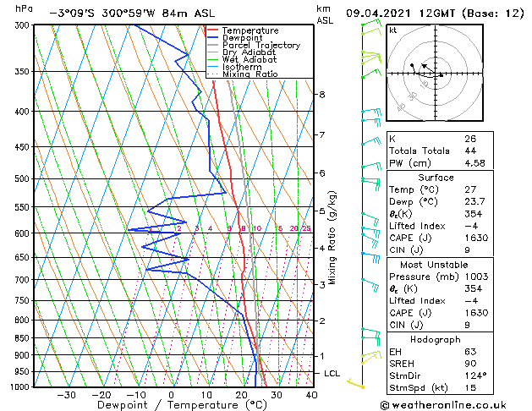Click the blue wind barb near 650 hPa
Screen dimensions: 532x411
[x=370, y=256]
